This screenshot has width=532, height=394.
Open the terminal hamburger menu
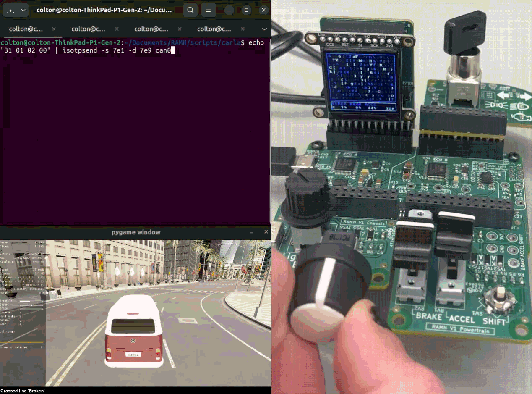209,10
